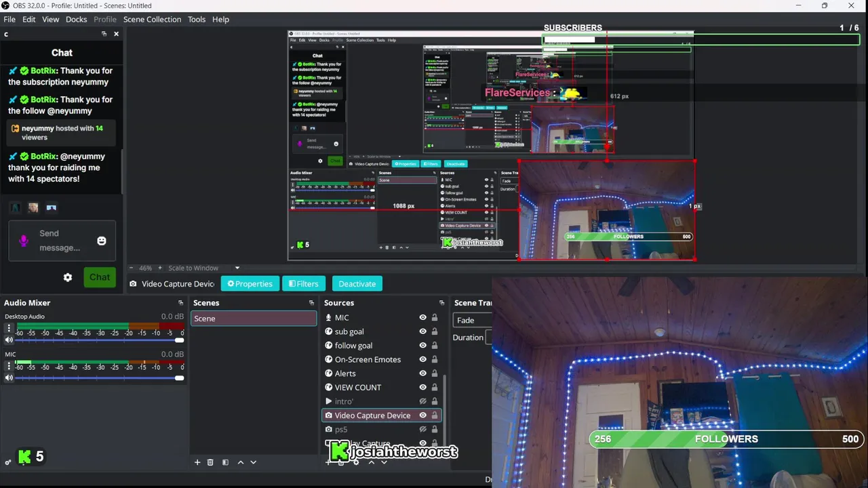Open the Fade transition dropdown
The height and width of the screenshot is (488, 868).
pos(473,320)
